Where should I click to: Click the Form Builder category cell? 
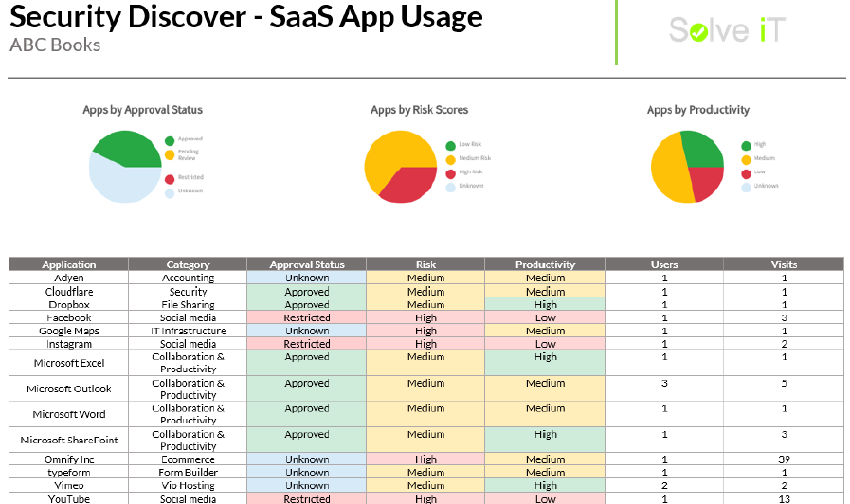tap(188, 472)
